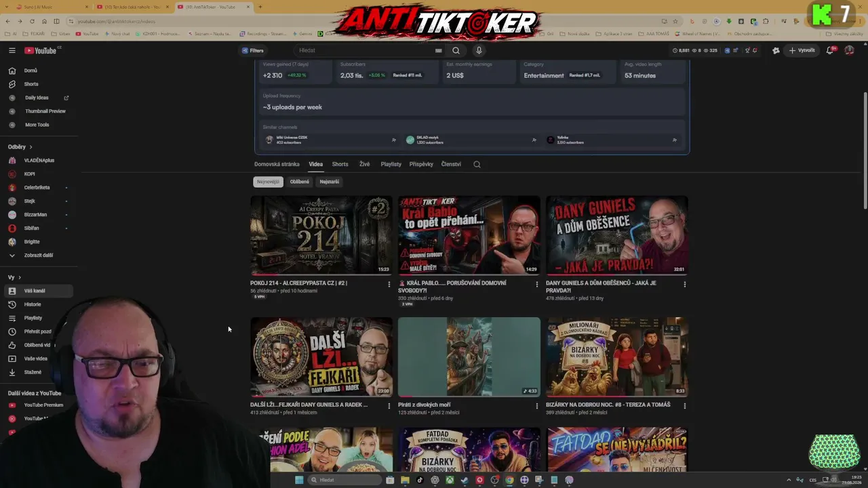The height and width of the screenshot is (488, 868).
Task: Open Thumbnail Preview in the sidebar
Action: tap(37, 111)
